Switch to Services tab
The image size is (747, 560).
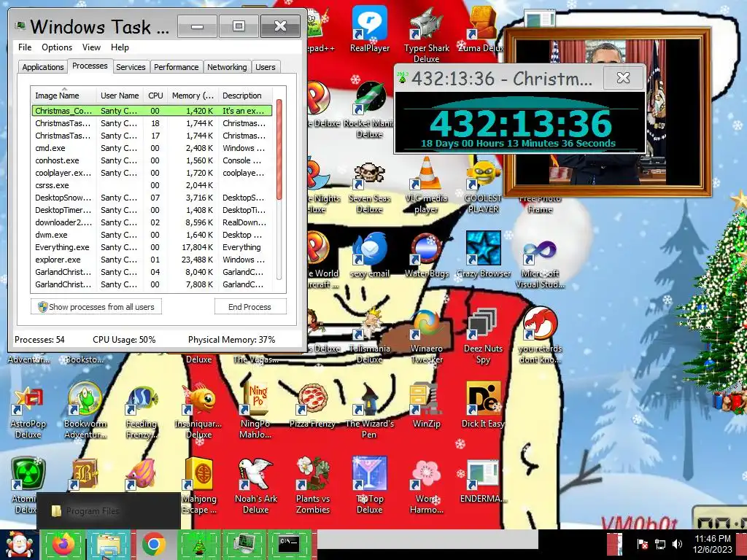click(x=131, y=67)
